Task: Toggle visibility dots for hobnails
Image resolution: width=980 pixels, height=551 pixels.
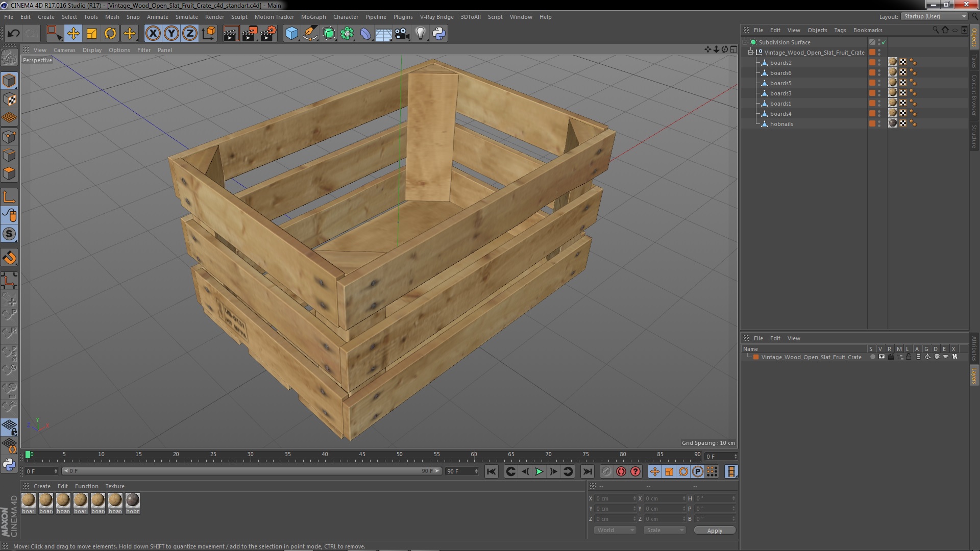Action: pyautogui.click(x=879, y=124)
